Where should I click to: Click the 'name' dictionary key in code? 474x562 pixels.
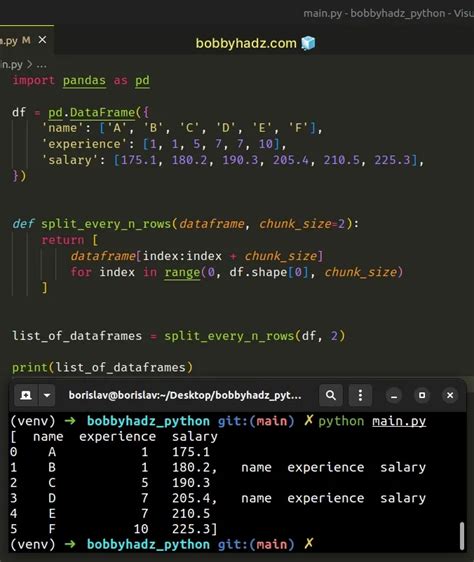tap(62, 128)
